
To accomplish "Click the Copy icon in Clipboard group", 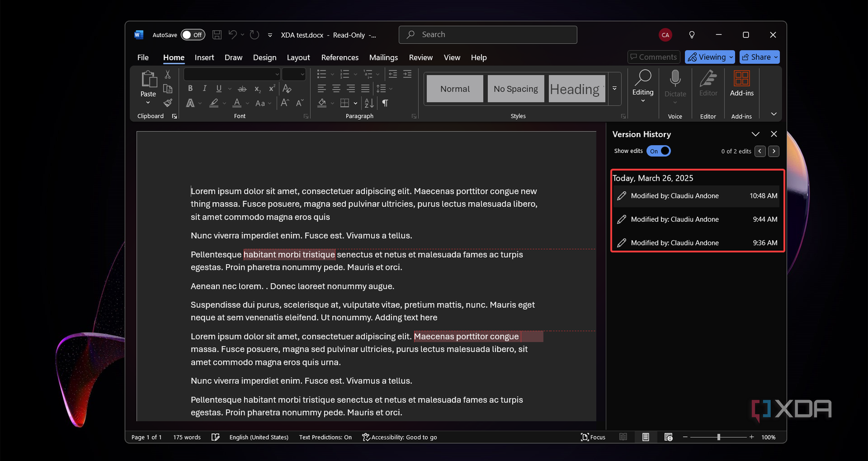I will click(x=168, y=89).
